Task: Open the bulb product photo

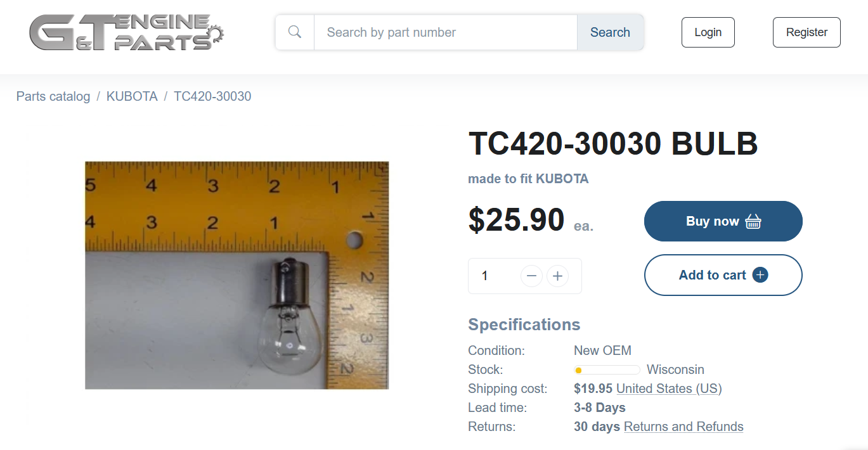Action: tap(236, 275)
